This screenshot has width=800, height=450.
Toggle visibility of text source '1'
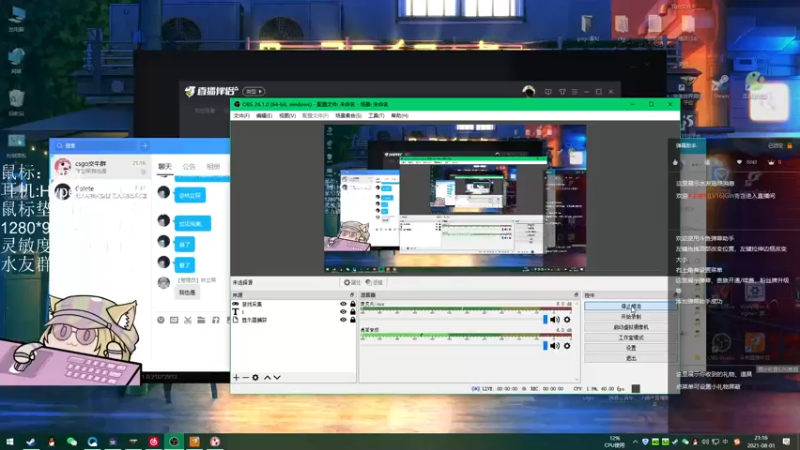[x=343, y=312]
